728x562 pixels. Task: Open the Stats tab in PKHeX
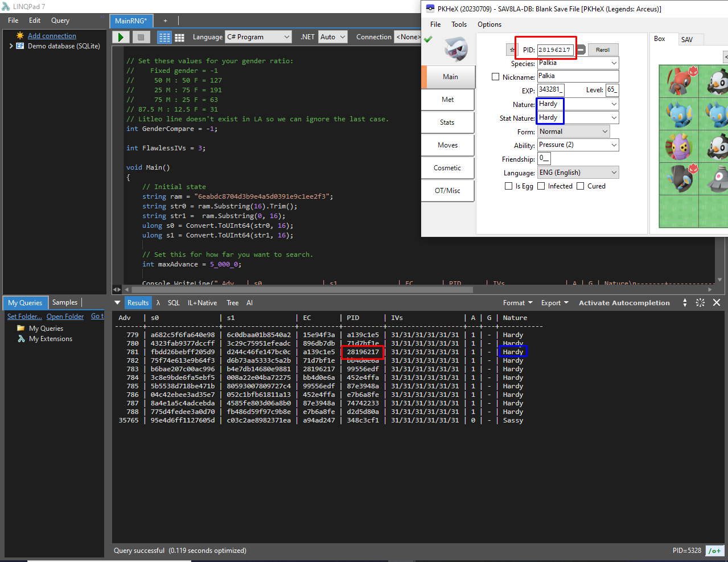(447, 122)
